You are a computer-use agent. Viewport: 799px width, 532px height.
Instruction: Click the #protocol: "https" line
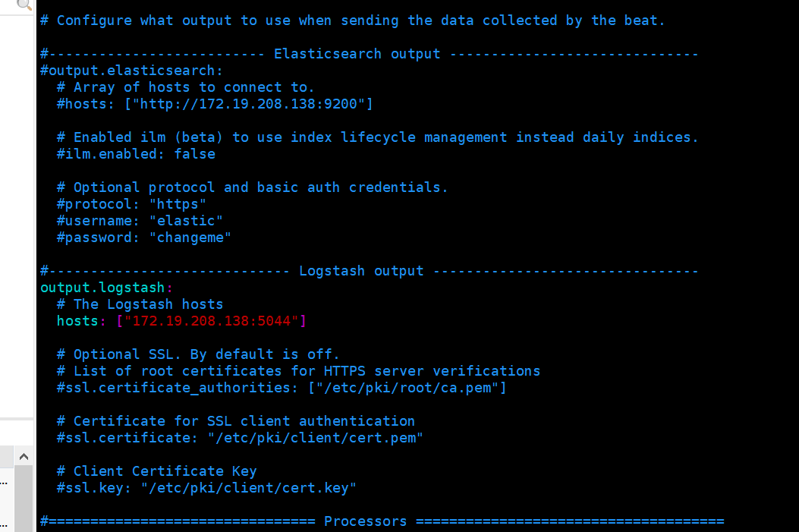click(x=131, y=204)
